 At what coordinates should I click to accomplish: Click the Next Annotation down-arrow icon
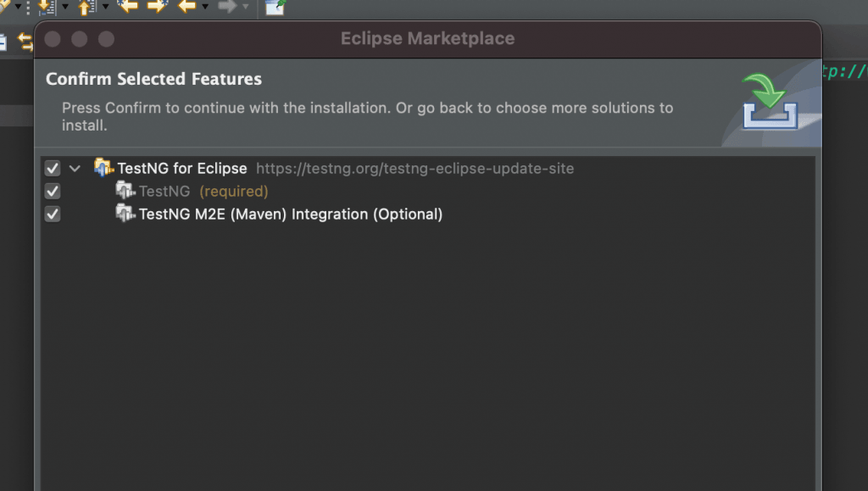point(46,7)
